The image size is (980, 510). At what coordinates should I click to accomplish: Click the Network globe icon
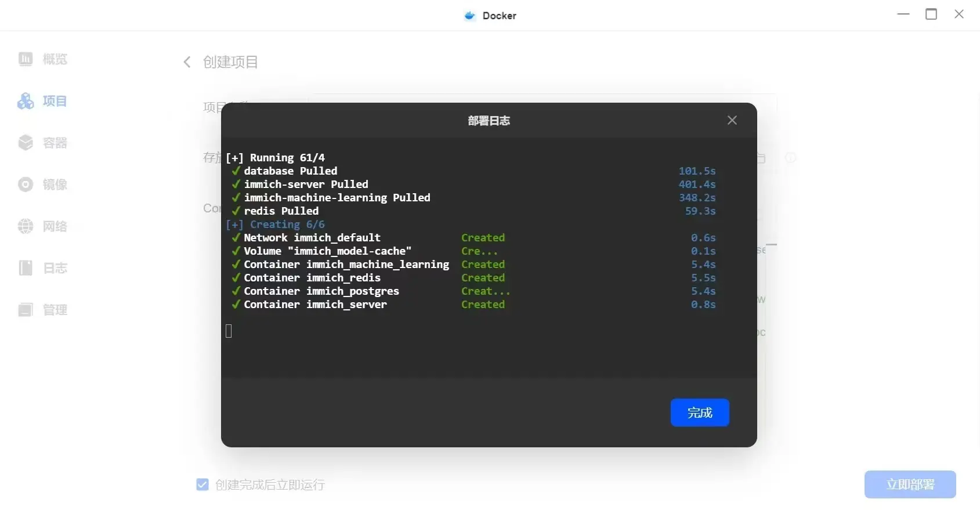26,226
